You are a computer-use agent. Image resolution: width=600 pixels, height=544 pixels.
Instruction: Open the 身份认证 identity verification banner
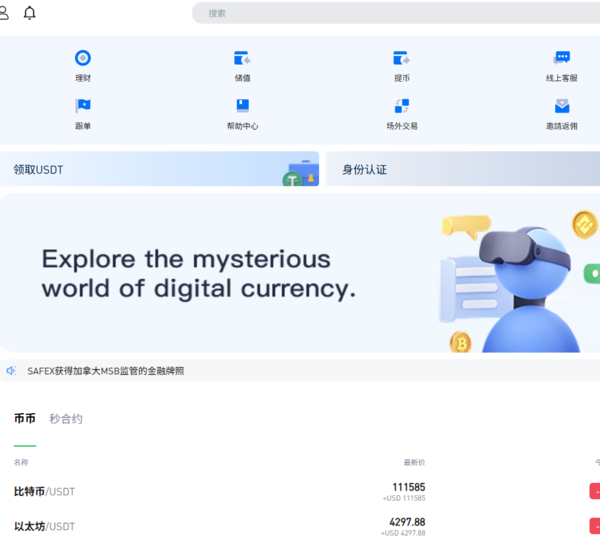(x=462, y=169)
